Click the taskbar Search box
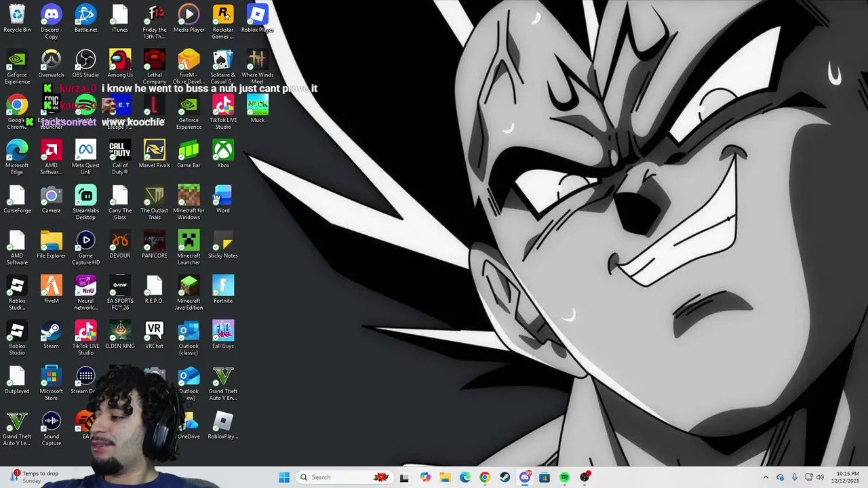 pyautogui.click(x=344, y=477)
